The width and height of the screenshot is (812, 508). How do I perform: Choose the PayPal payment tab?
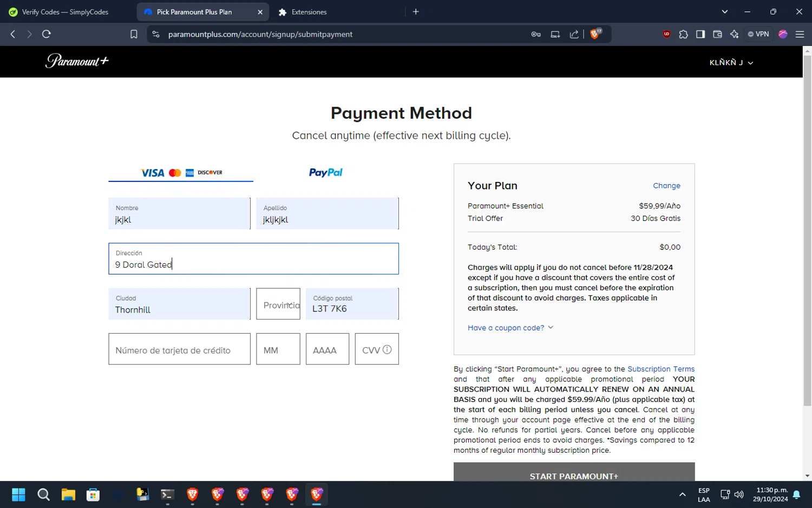pos(326,173)
